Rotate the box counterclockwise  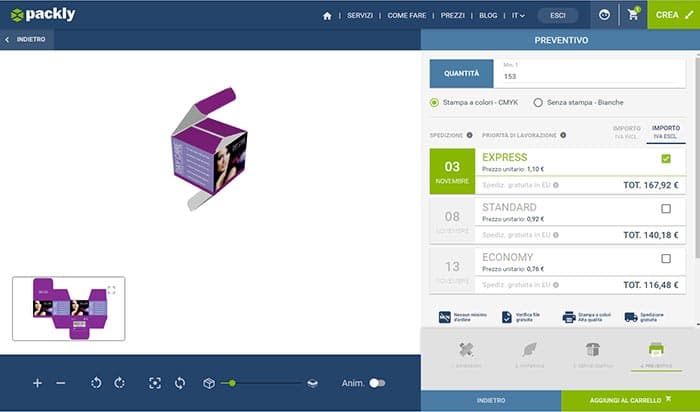pos(96,383)
